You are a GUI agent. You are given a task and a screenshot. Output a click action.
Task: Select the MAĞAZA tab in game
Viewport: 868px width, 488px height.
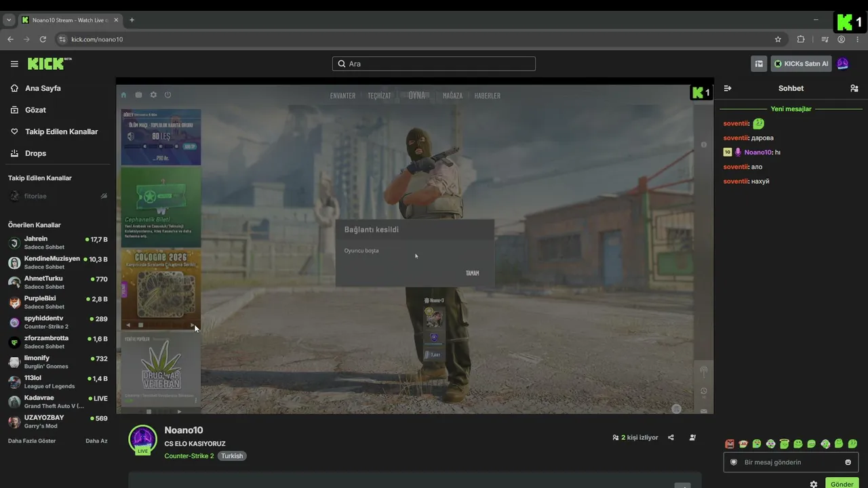[x=452, y=96]
